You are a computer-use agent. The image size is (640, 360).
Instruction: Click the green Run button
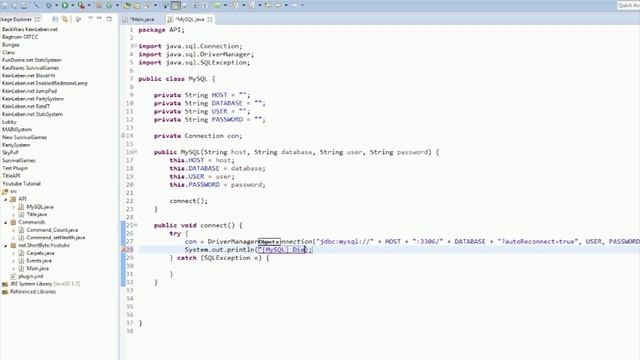(x=65, y=5)
